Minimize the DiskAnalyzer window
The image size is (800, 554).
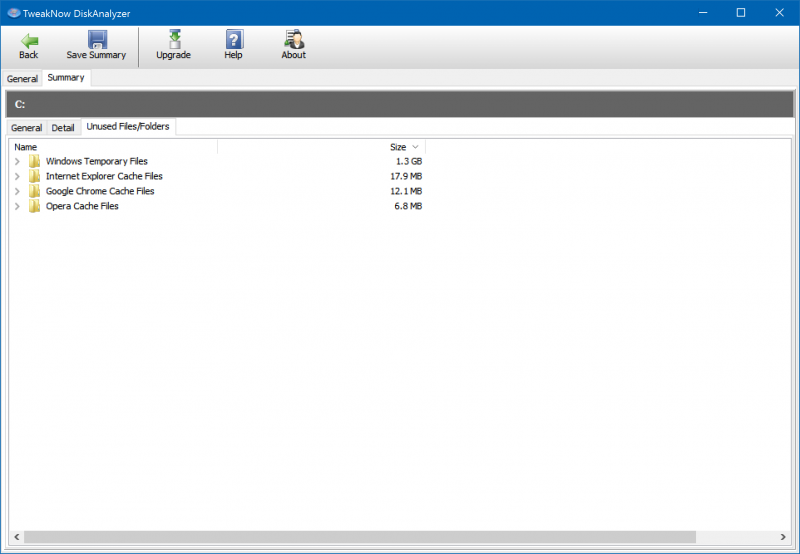pyautogui.click(x=703, y=13)
